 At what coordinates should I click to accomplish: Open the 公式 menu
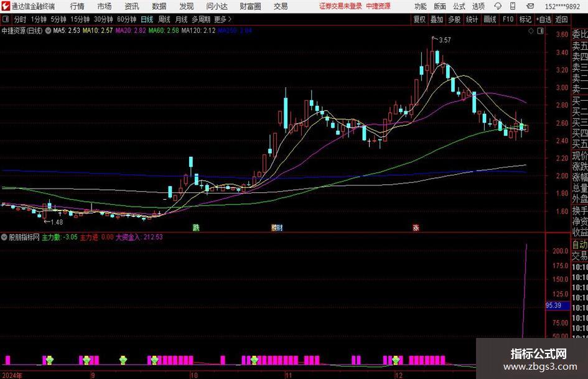[459, 6]
